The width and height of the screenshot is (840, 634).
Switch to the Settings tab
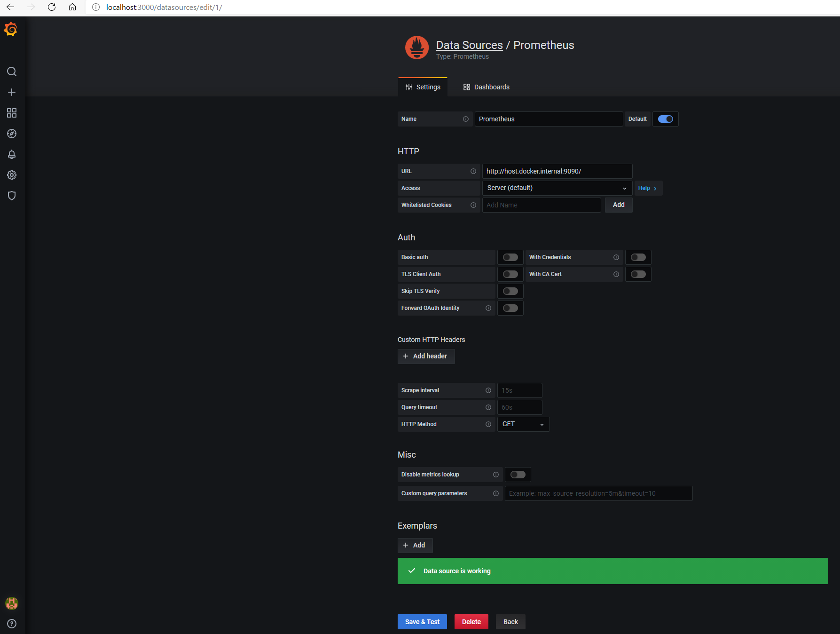click(x=423, y=87)
